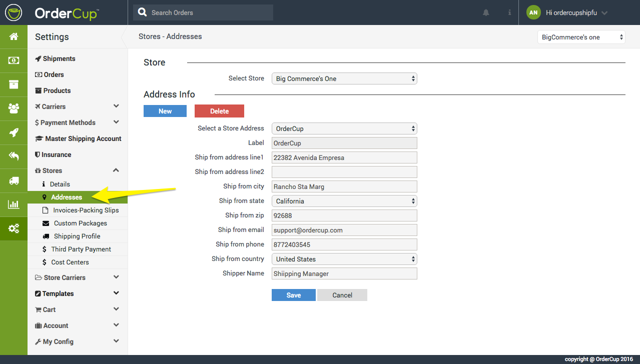Open the Ship from country dropdown
This screenshot has width=640, height=364.
tap(344, 259)
